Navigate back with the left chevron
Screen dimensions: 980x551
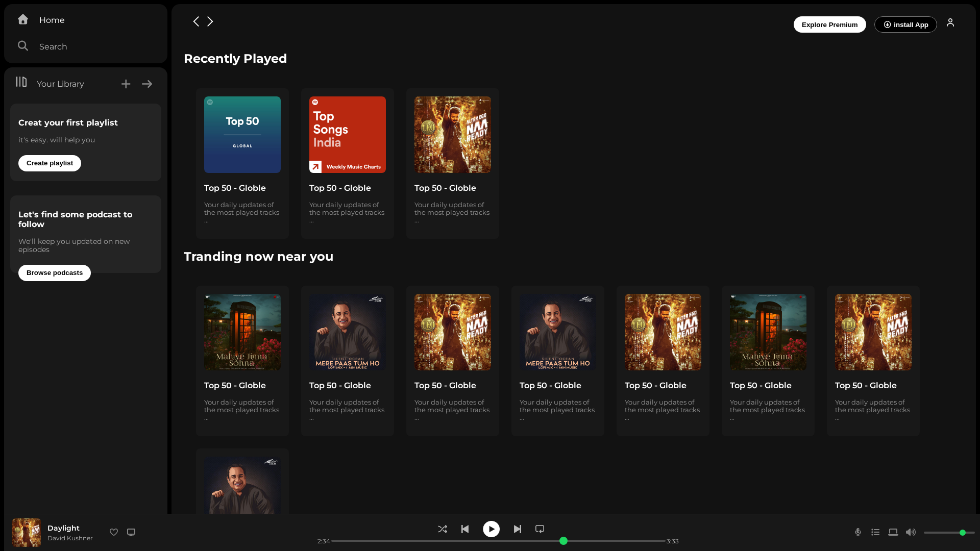(196, 21)
